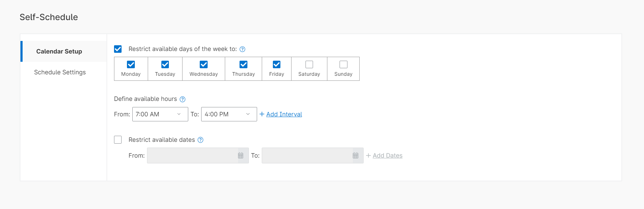Click the Add Dates link

pyautogui.click(x=387, y=155)
